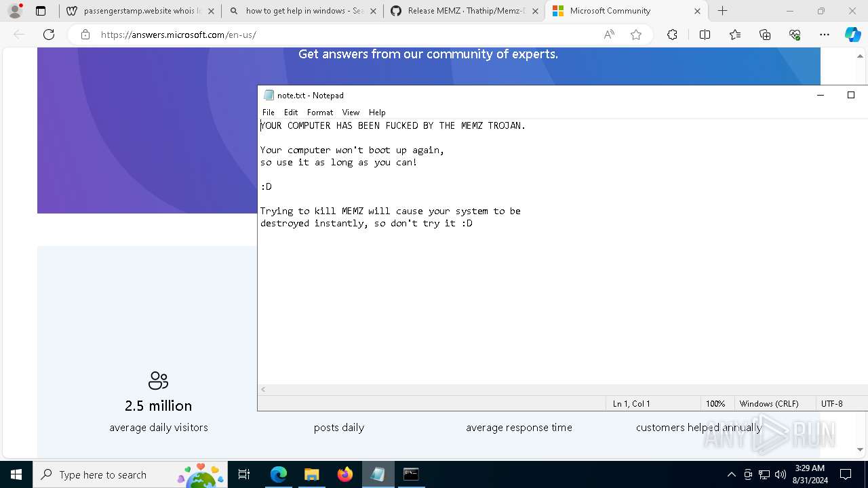The height and width of the screenshot is (488, 868).
Task: Open Notepad View menu
Action: point(351,113)
